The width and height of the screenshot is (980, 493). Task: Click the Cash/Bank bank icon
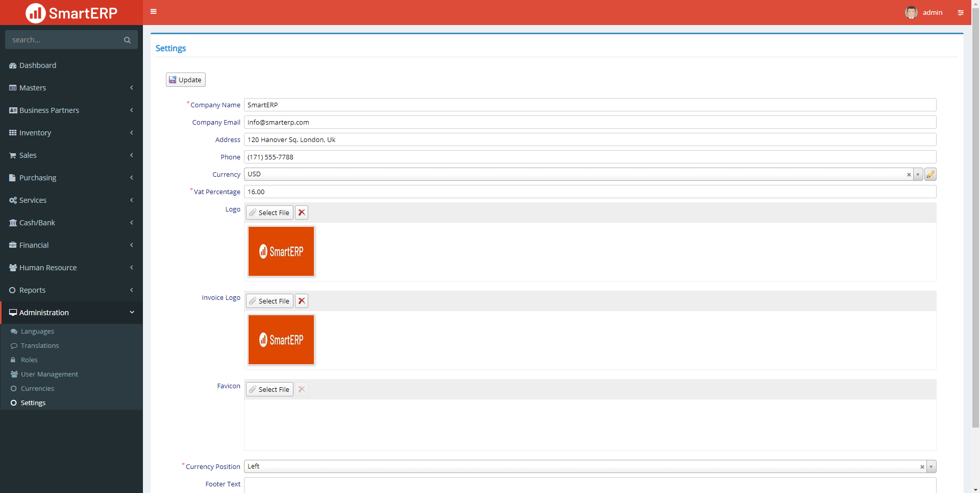click(x=12, y=223)
